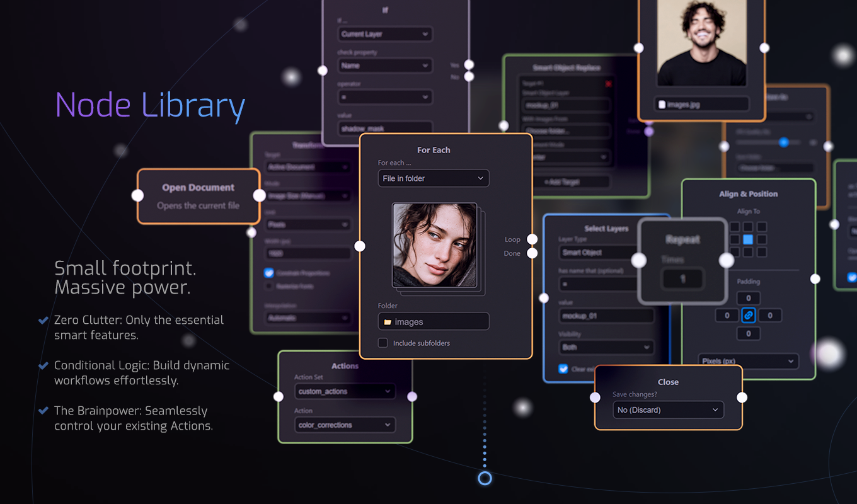Open the color_corrections Action dropdown
The height and width of the screenshot is (504, 857).
[x=345, y=425]
